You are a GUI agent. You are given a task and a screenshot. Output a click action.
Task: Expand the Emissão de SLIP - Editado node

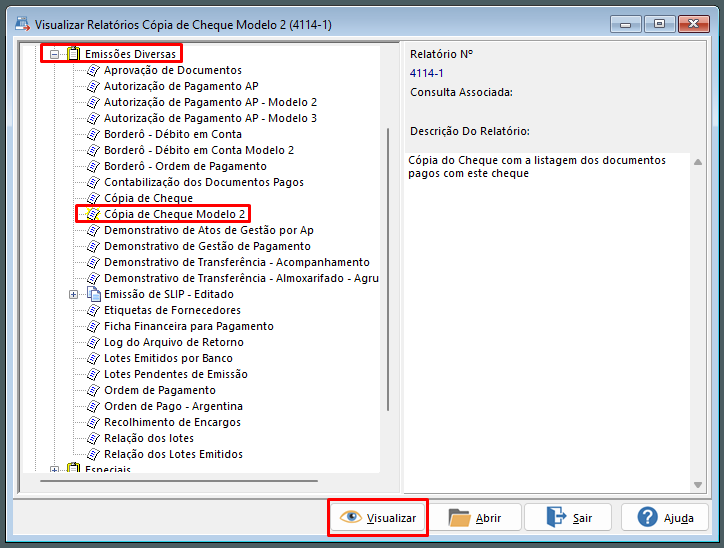[73, 295]
